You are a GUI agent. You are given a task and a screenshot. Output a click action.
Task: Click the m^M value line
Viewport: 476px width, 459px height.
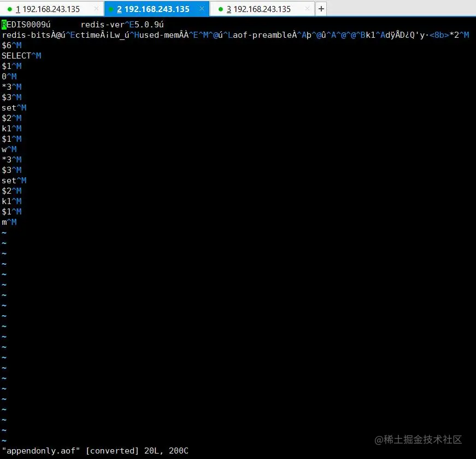(9, 222)
